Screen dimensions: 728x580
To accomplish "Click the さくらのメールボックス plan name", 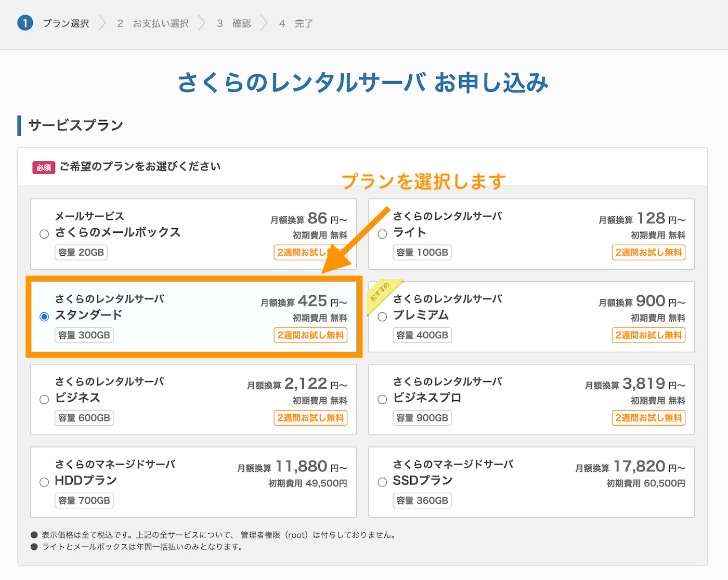I will [118, 232].
